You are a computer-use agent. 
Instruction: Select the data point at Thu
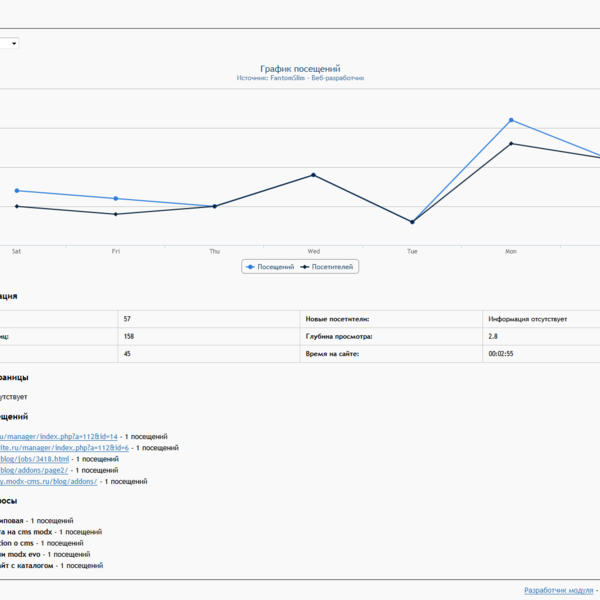click(x=214, y=206)
